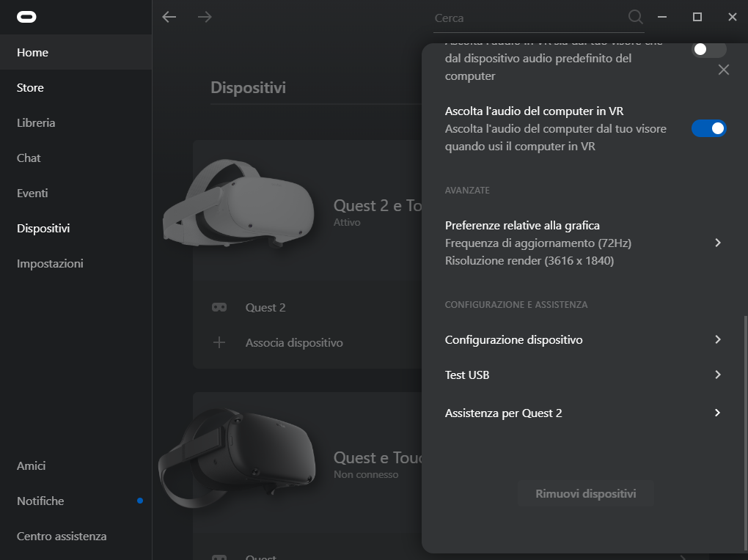Click the Quest e Touch card title
Image resolution: width=748 pixels, height=560 pixels.
378,458
